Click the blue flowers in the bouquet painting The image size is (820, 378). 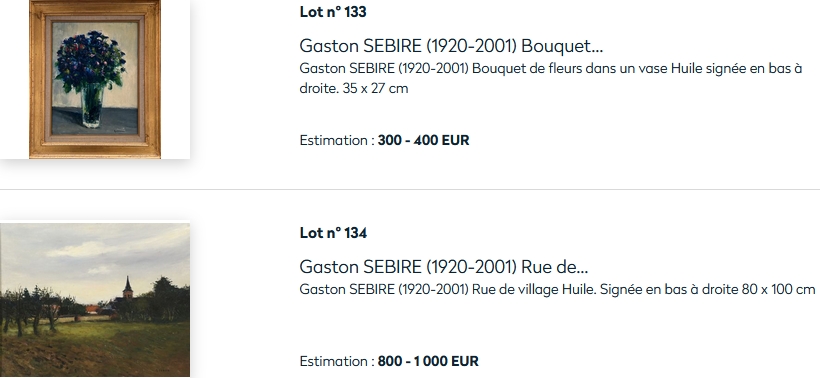90,60
